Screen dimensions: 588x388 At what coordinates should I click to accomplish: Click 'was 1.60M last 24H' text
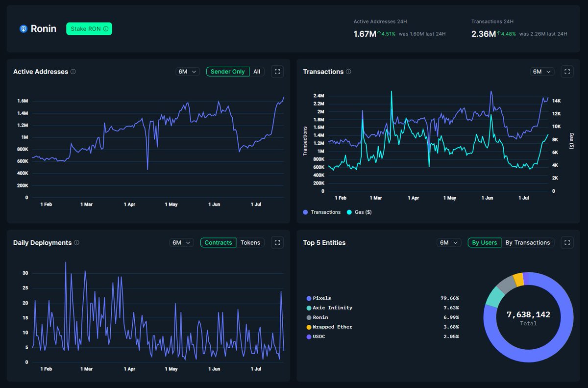point(422,34)
